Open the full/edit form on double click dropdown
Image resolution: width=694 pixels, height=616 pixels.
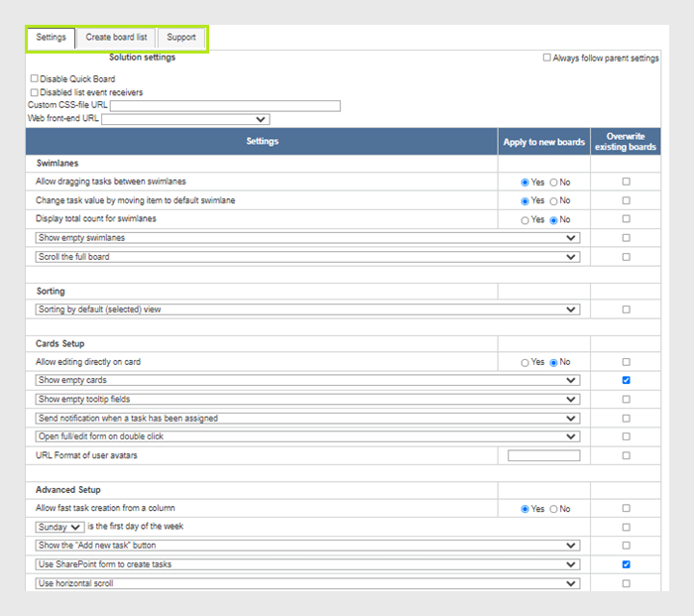click(307, 436)
